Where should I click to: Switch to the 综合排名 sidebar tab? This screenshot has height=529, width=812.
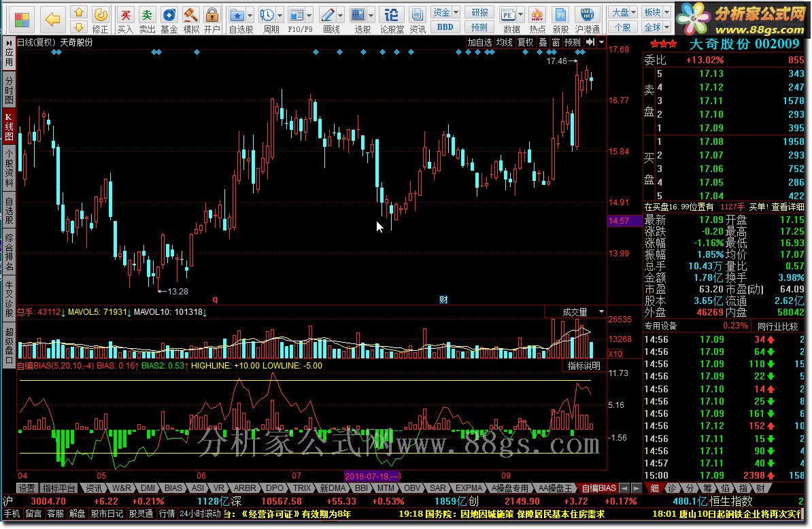coord(9,252)
